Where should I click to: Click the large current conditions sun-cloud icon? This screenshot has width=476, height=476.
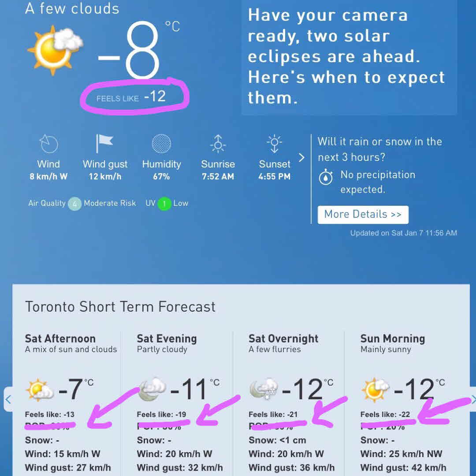pyautogui.click(x=54, y=50)
